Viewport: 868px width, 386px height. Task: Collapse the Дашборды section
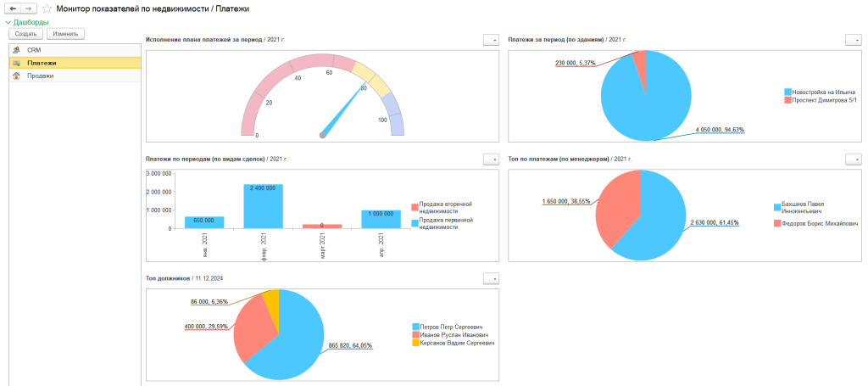click(x=8, y=22)
